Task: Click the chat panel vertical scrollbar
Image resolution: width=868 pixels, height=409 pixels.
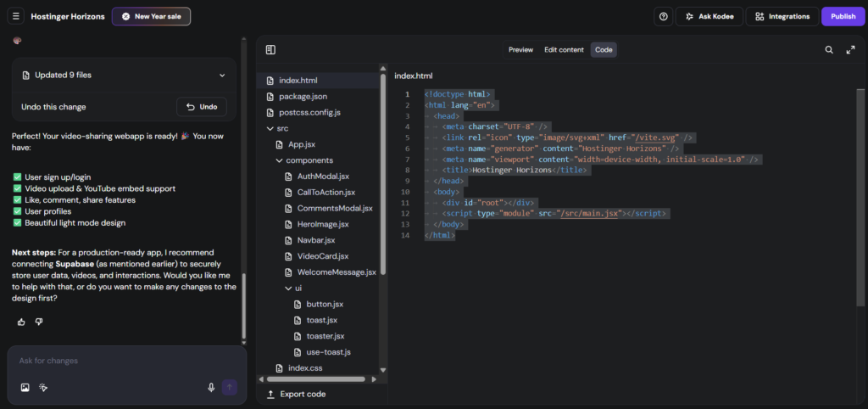Action: [x=244, y=306]
